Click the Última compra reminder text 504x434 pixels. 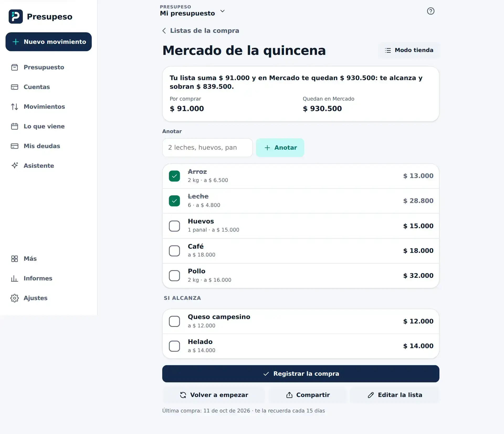click(243, 411)
